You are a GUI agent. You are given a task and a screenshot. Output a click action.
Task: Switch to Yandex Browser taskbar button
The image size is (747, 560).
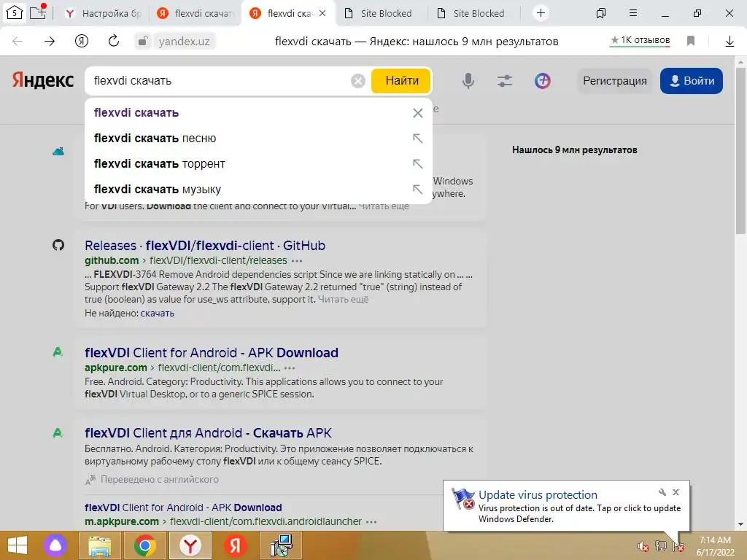tap(190, 545)
